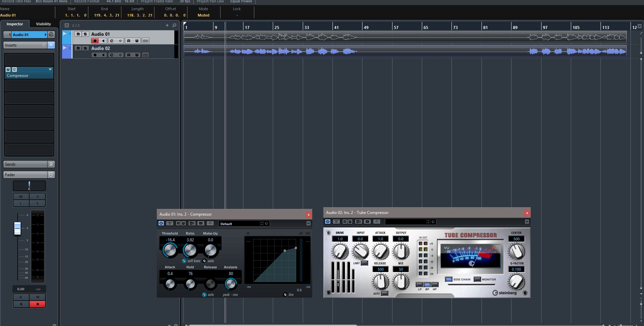
Task: Click the Inspector channel volume fader
Action: (18, 228)
